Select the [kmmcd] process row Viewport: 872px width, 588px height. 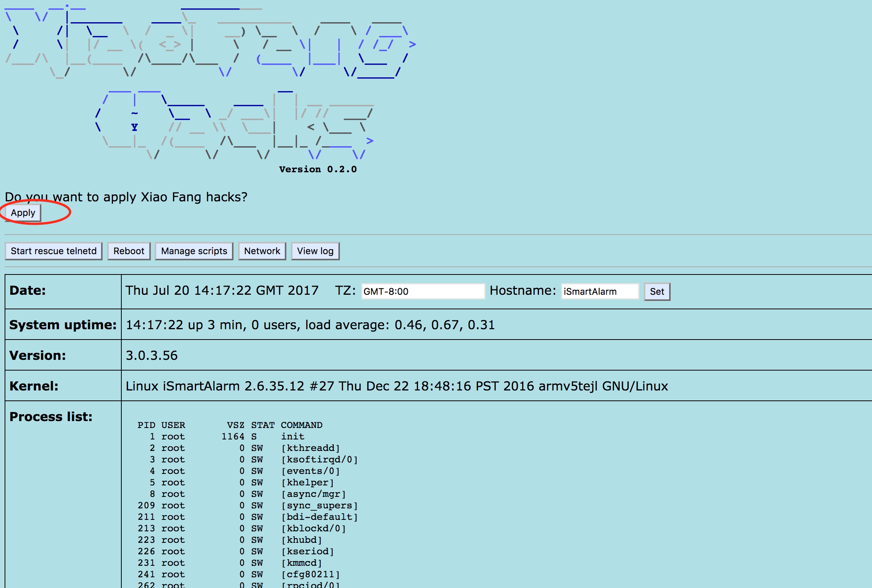pyautogui.click(x=230, y=563)
